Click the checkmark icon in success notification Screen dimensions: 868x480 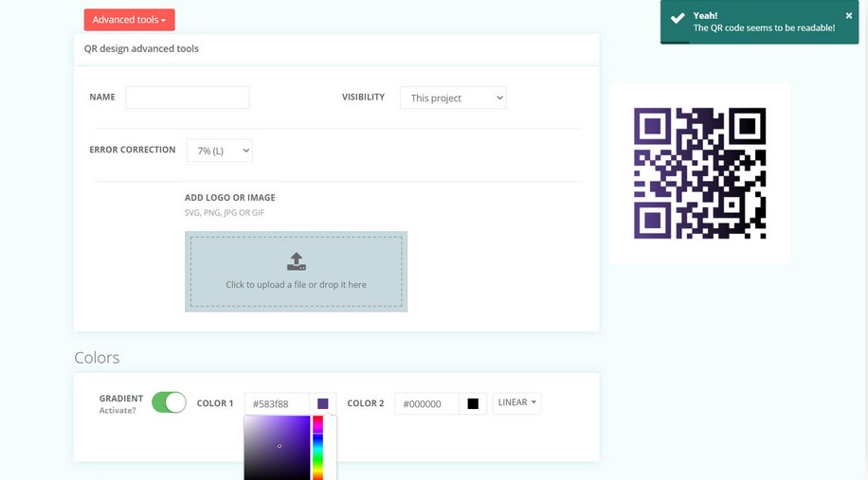678,18
